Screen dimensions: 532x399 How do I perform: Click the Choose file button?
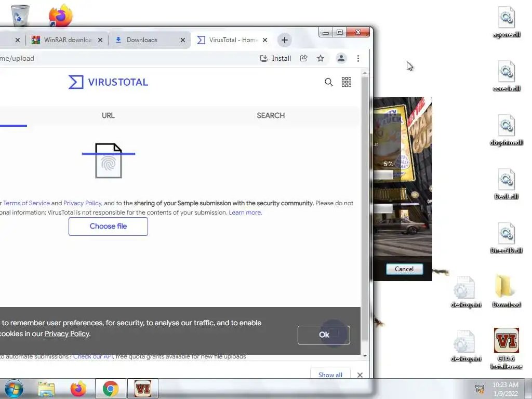click(108, 227)
